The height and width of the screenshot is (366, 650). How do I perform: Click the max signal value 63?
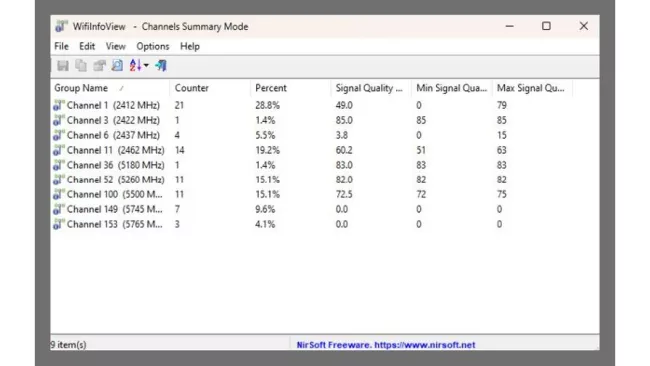click(x=502, y=150)
